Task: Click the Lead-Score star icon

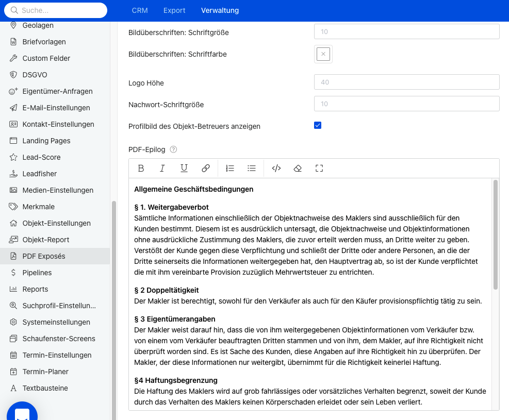Action: pos(13,157)
